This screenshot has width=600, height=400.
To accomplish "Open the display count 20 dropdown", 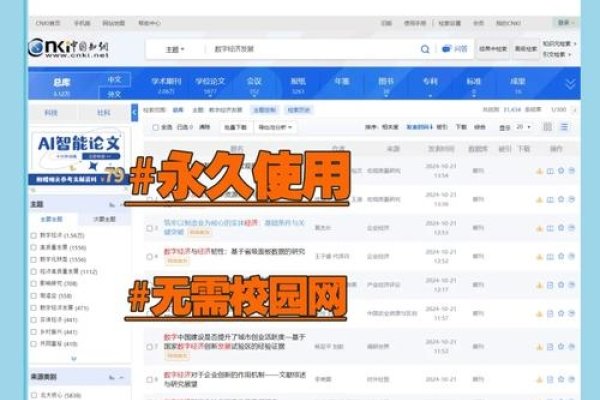I will tap(523, 127).
